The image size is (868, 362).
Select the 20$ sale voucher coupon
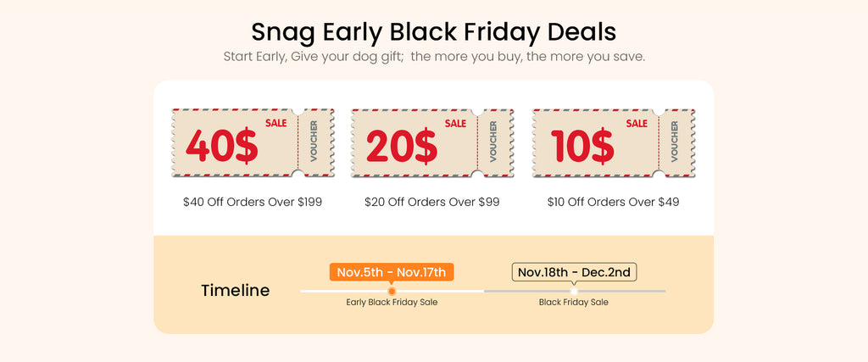[x=432, y=142]
